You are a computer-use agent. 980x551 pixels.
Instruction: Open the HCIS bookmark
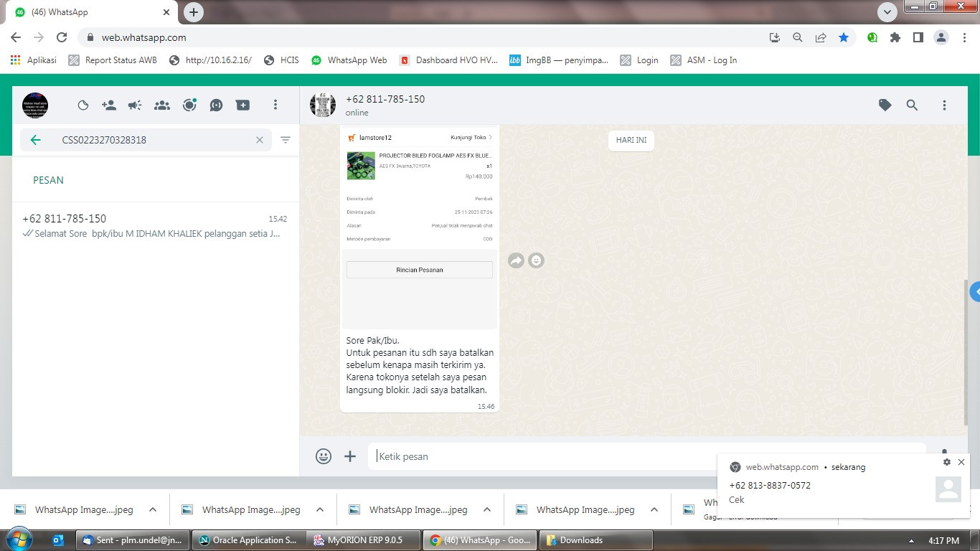pos(281,60)
